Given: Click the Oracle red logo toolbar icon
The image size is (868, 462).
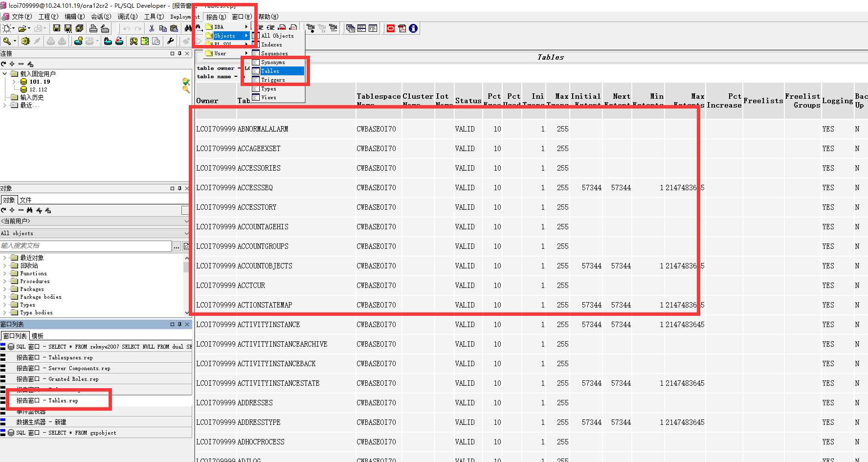Looking at the screenshot, I should click(391, 28).
